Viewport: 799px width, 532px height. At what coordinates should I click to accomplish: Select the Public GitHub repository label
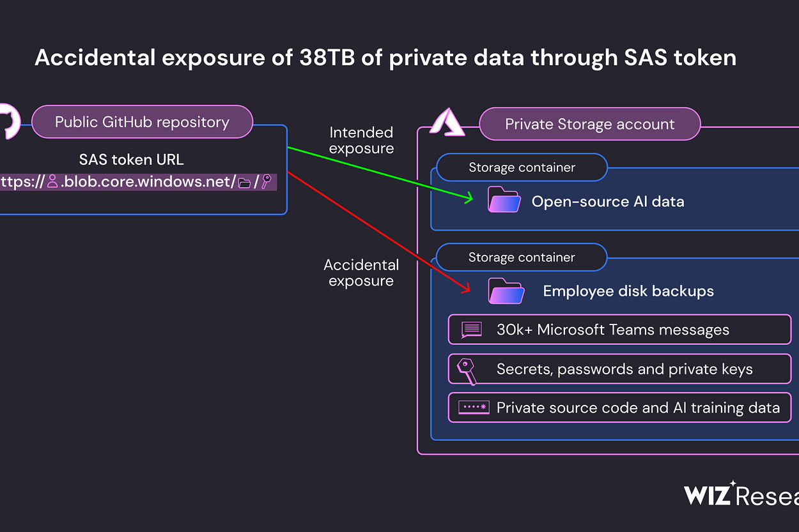142,122
